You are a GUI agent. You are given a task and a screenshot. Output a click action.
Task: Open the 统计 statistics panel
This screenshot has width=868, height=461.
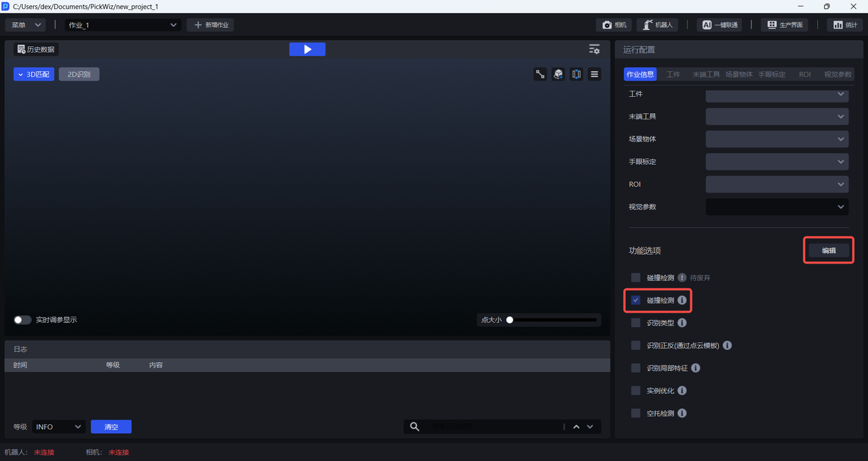tap(844, 25)
